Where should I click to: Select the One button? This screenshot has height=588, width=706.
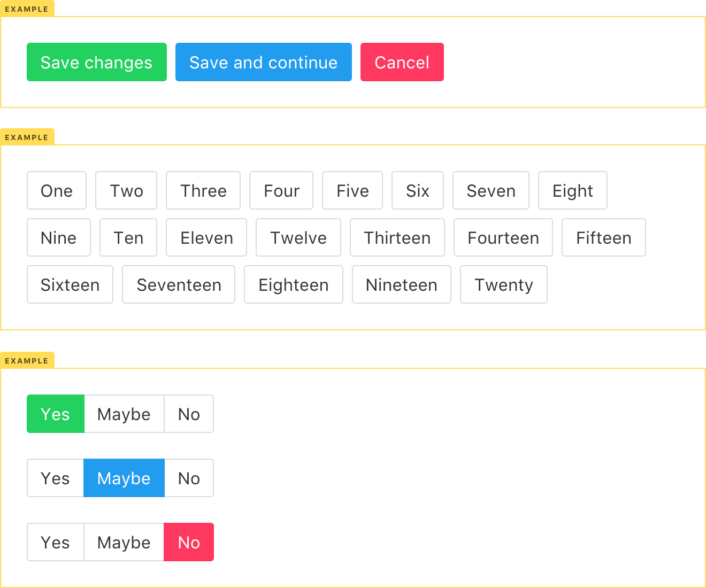tap(57, 190)
